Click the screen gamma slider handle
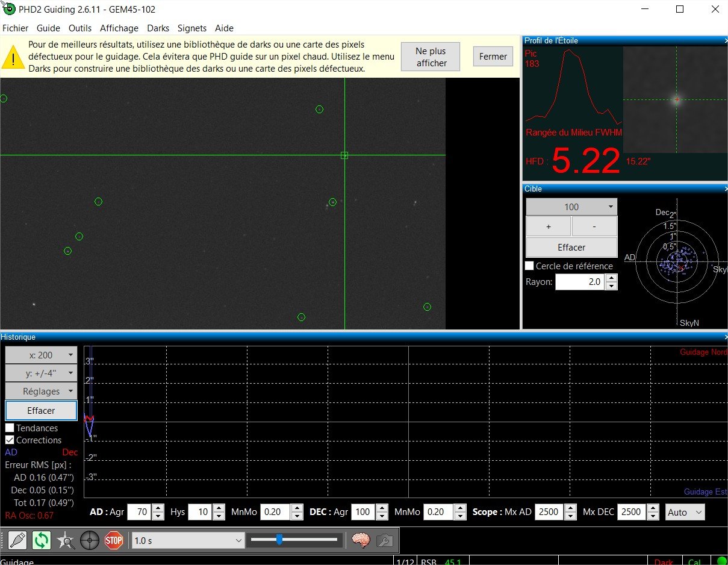This screenshot has height=565, width=728. click(x=279, y=540)
